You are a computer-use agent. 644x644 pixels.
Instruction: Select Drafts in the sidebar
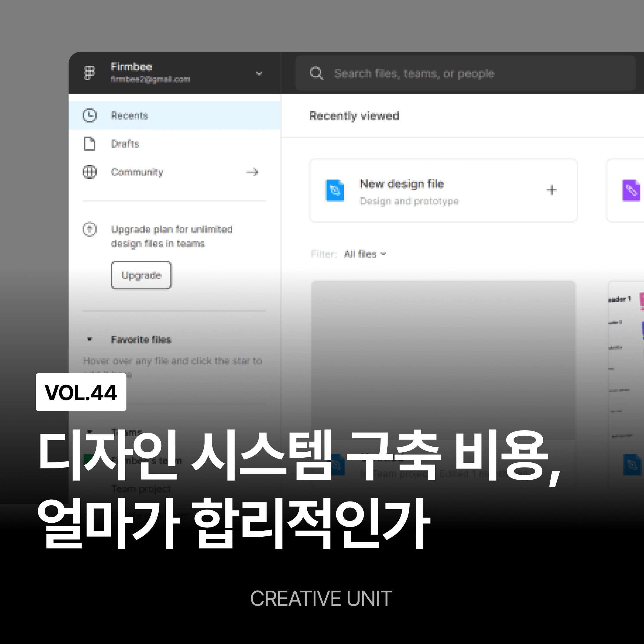coord(125,144)
